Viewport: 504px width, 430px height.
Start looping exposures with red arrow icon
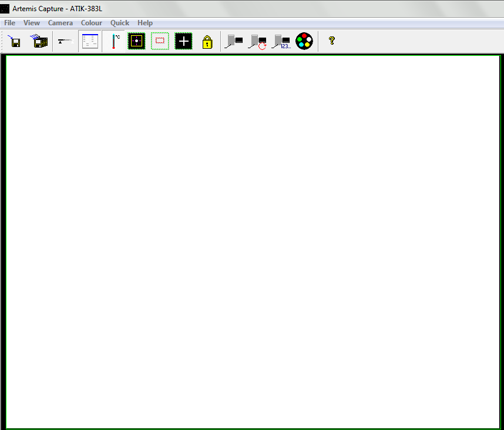coord(257,42)
